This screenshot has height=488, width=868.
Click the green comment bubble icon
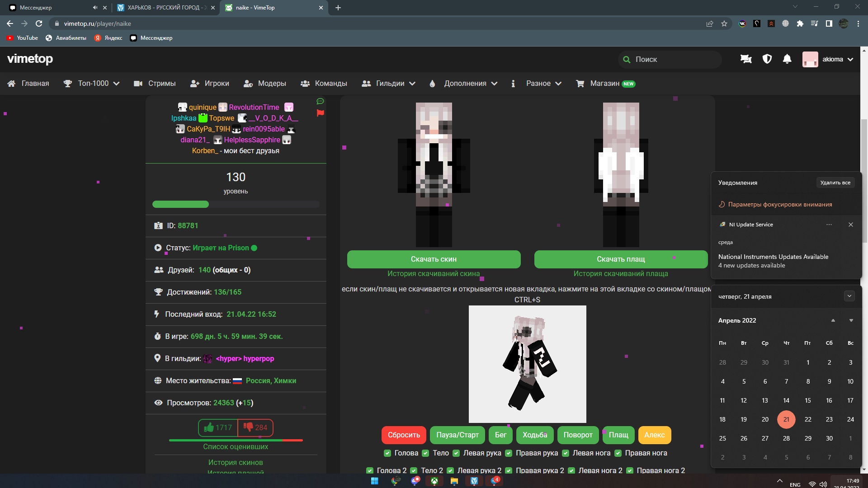point(321,101)
